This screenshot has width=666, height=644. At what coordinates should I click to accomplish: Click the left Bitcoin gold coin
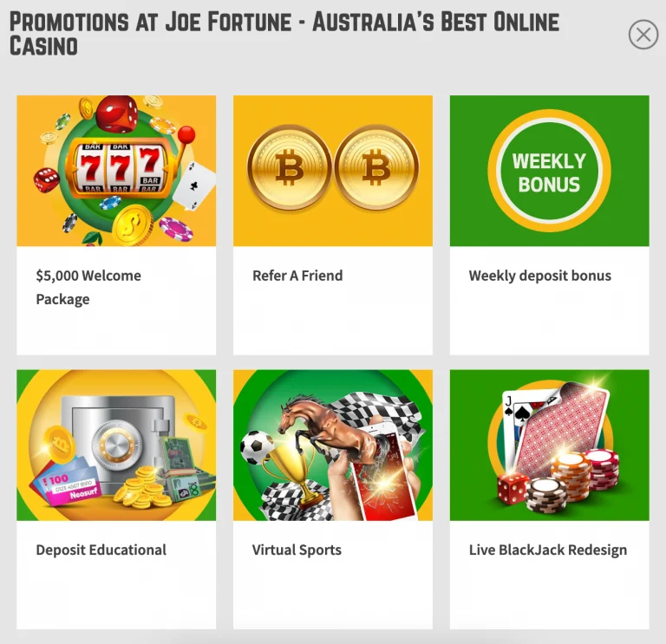click(290, 167)
